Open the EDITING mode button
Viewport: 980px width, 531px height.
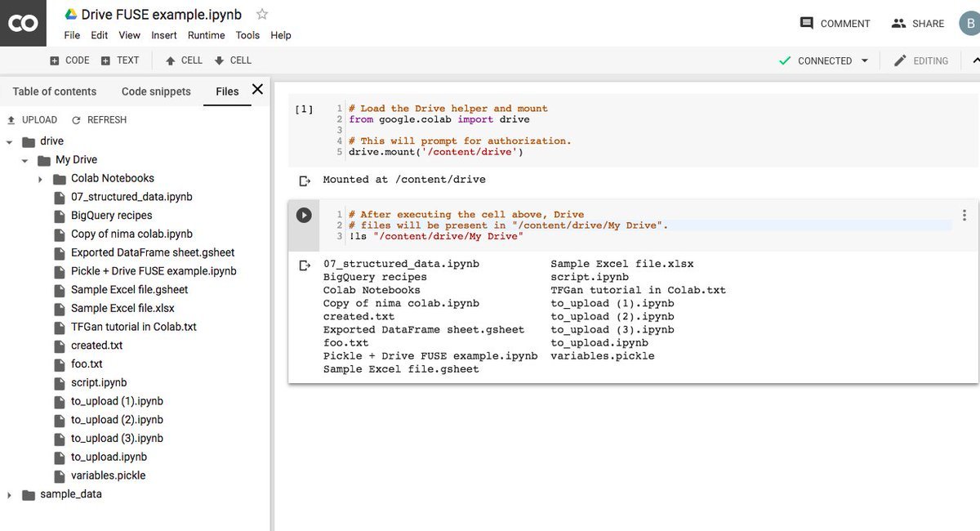(x=921, y=60)
